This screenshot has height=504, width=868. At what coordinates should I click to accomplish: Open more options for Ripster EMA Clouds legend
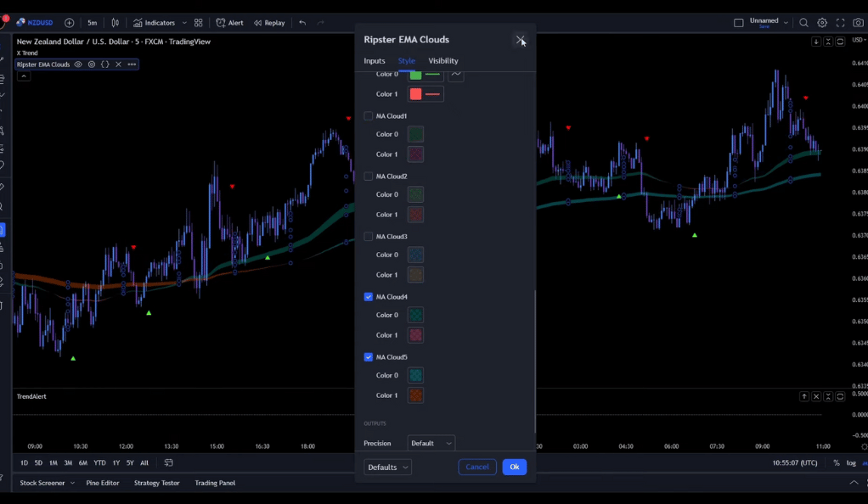132,64
